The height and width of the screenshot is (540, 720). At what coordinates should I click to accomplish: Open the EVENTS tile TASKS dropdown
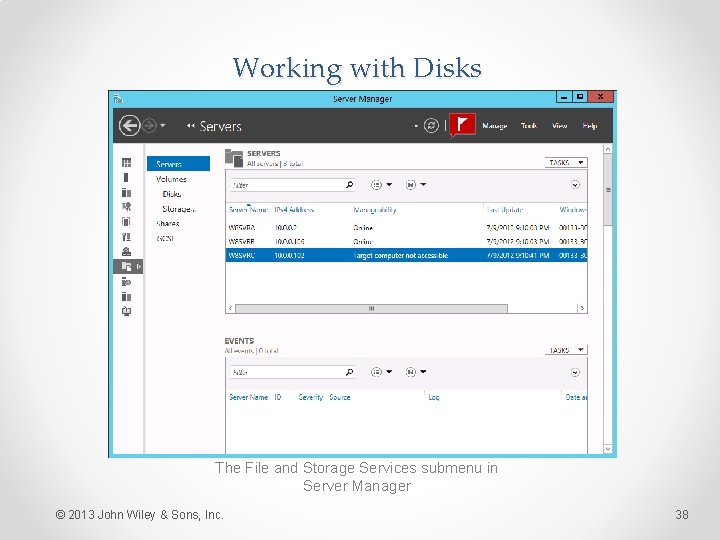pyautogui.click(x=566, y=350)
